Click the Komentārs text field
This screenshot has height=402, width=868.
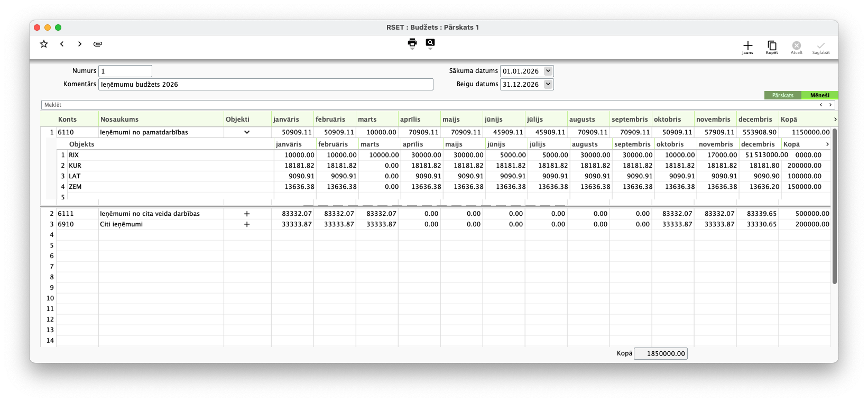[x=265, y=84]
